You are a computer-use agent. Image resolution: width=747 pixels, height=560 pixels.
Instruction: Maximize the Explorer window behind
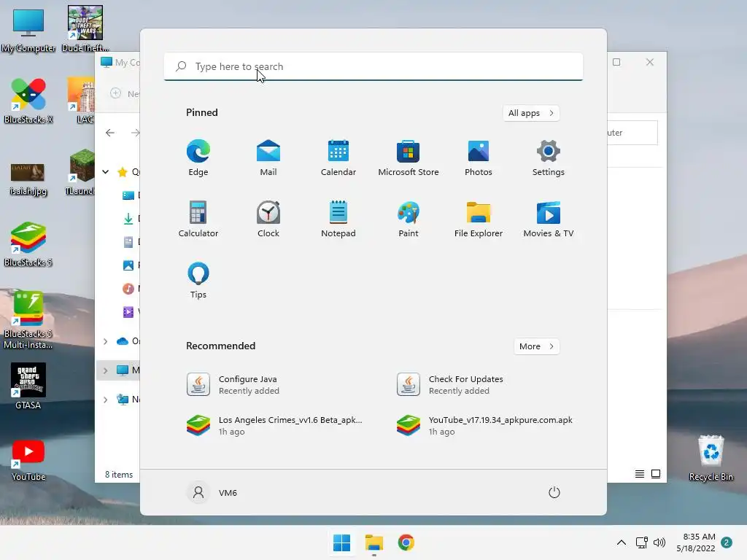[x=616, y=63]
